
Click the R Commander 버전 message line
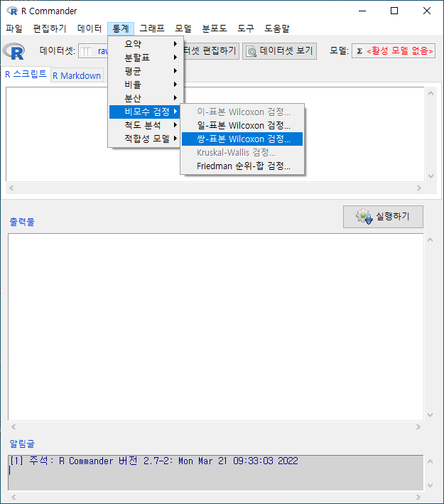pyautogui.click(x=154, y=461)
